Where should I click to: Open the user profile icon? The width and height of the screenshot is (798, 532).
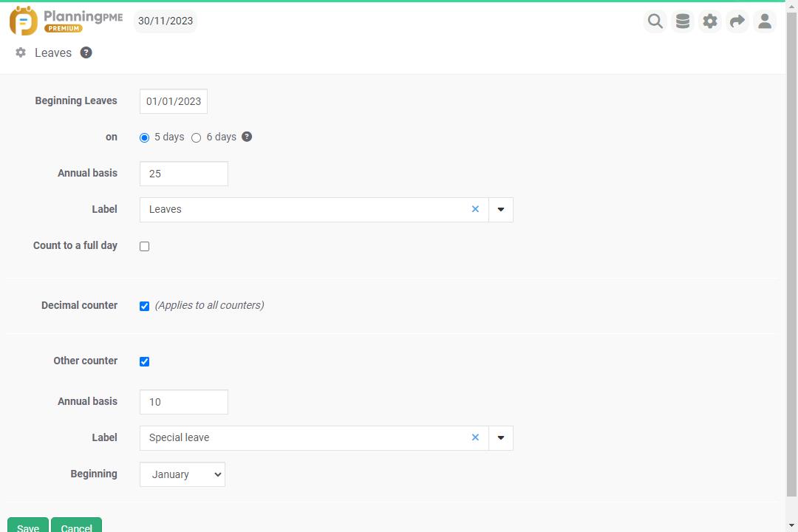765,21
